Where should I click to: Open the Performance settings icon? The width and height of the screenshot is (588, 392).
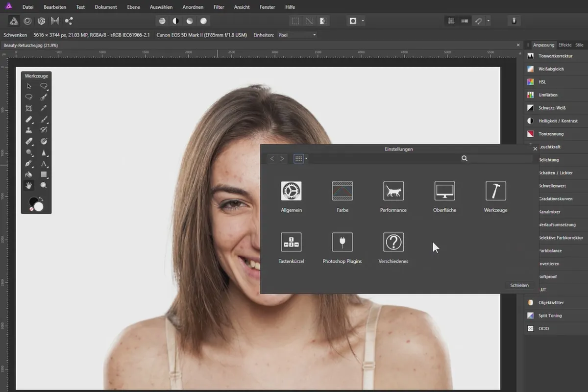[x=393, y=191]
